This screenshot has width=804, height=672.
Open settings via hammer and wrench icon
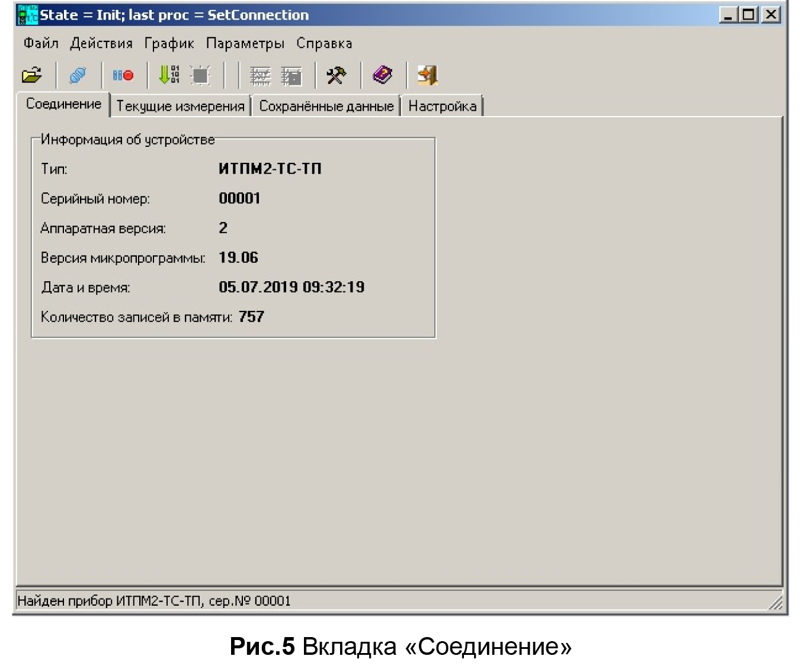click(337, 75)
